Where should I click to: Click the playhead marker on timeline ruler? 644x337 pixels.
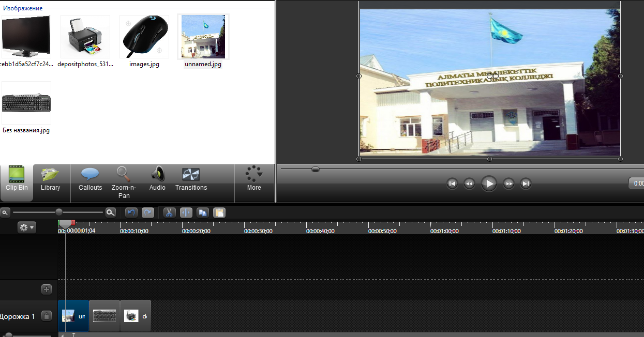click(x=65, y=224)
